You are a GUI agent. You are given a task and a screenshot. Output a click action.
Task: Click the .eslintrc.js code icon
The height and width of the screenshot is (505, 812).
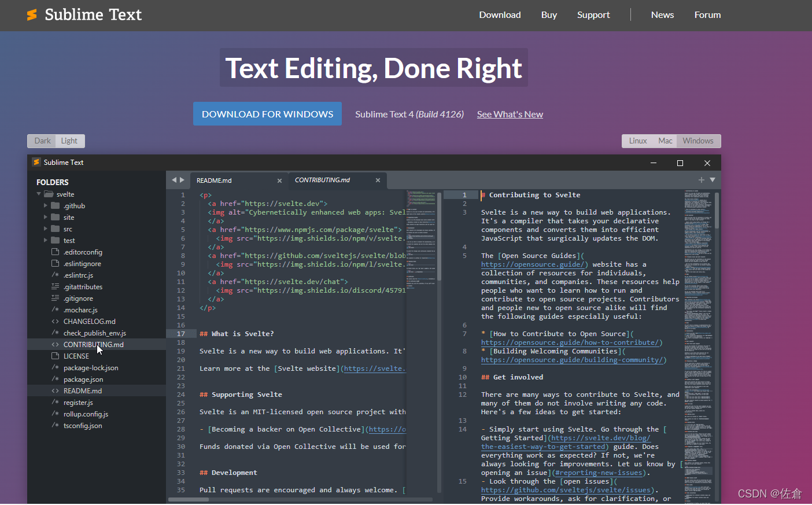point(56,275)
